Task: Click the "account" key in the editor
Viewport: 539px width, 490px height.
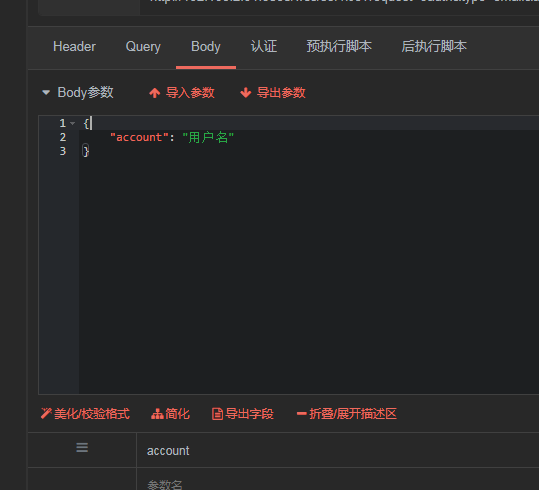Action: (x=139, y=138)
